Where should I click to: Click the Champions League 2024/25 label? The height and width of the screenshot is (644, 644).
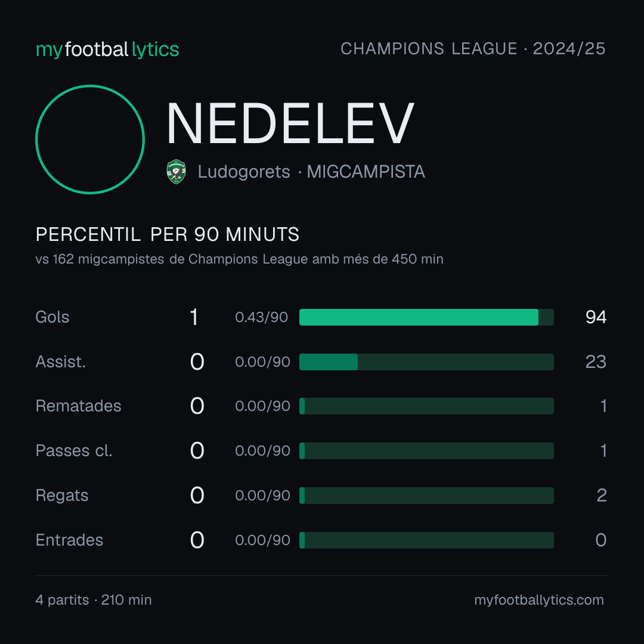[x=473, y=49]
